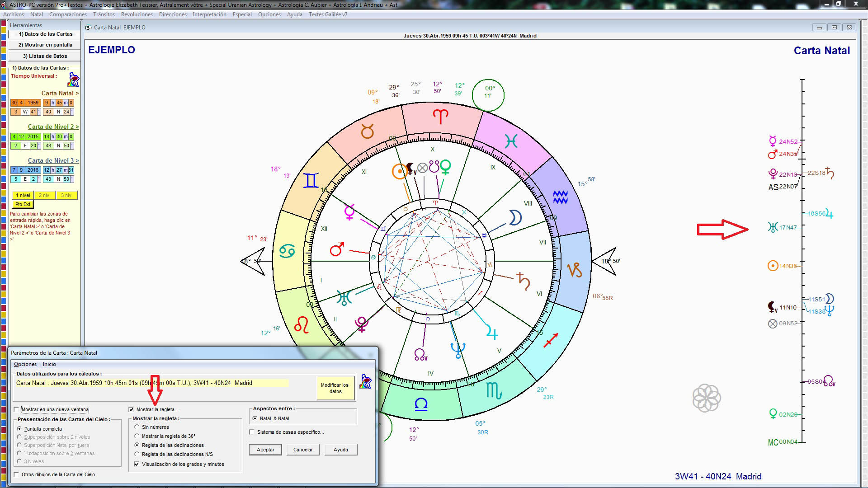Viewport: 868px width, 488px height.
Task: Click the astrologer icon in the parameters dialog
Action: click(365, 381)
